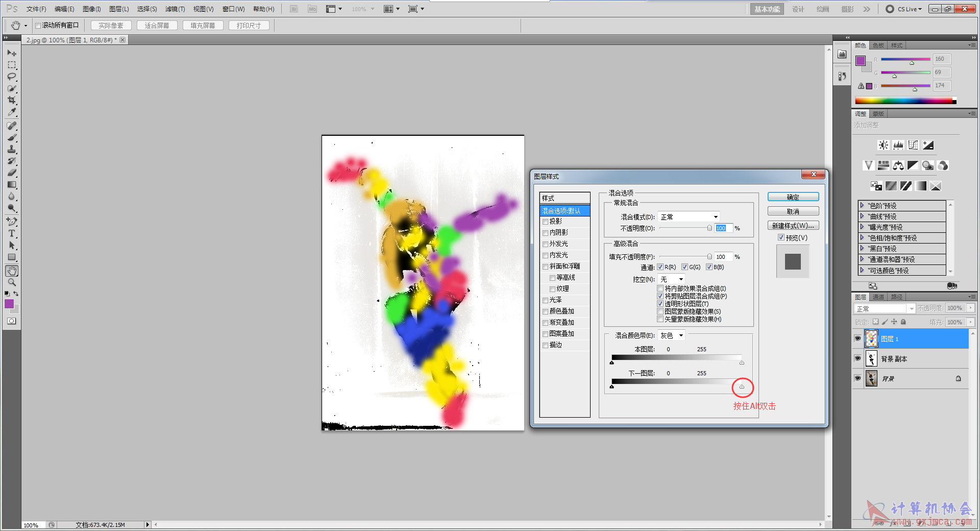980x531 pixels.
Task: Click the 实际像素 button
Action: (x=111, y=26)
